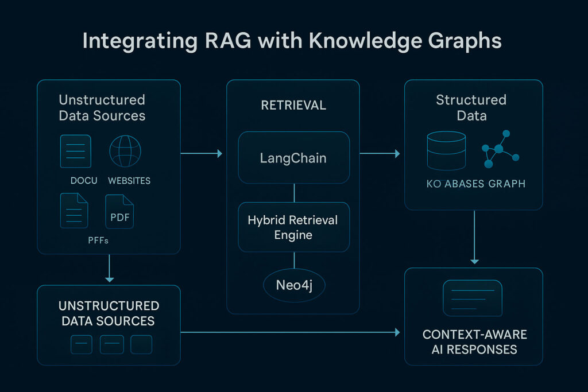This screenshot has width=588, height=392.
Task: Click the document icon above DOCU label
Action: click(75, 151)
